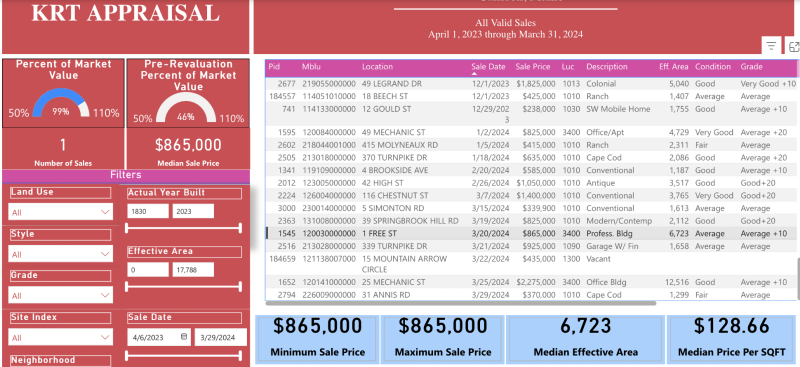
Task: Expand the Land Use dropdown
Action: [x=60, y=211]
